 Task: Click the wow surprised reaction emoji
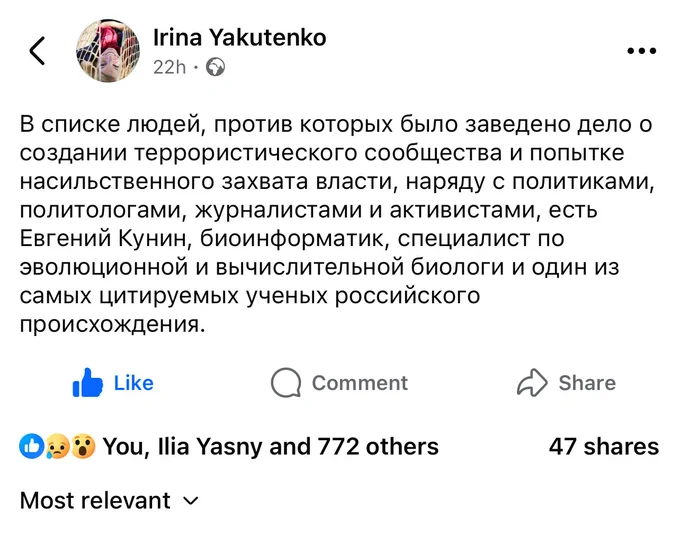[83, 446]
